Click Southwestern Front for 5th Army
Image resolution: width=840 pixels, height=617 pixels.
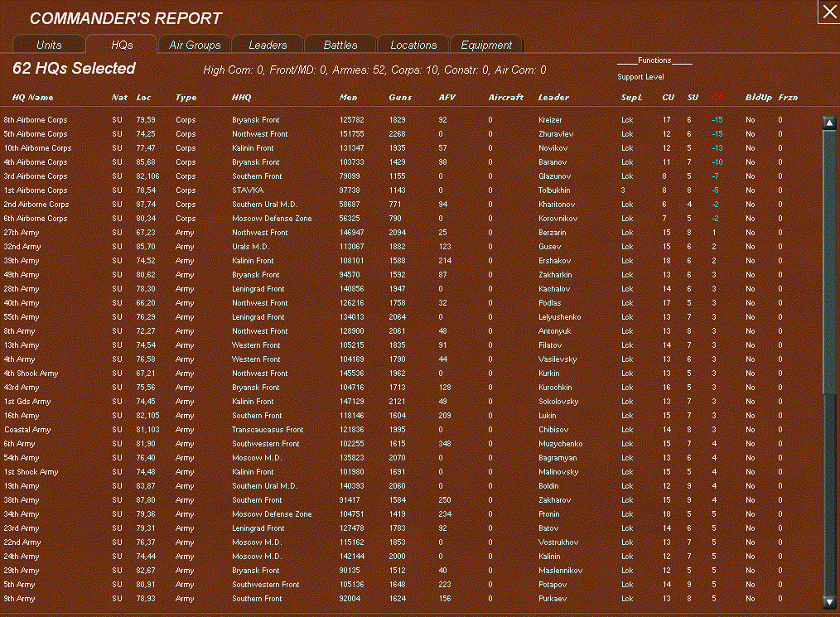click(x=265, y=585)
